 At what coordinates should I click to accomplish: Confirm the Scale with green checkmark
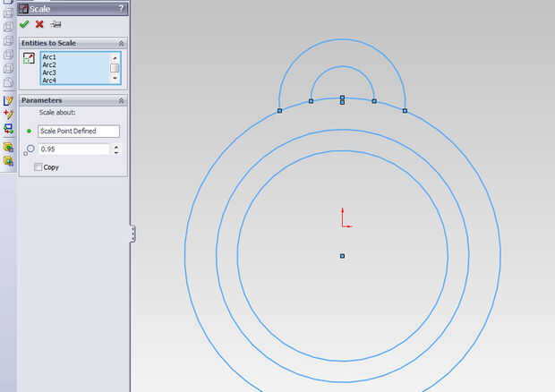coord(24,24)
